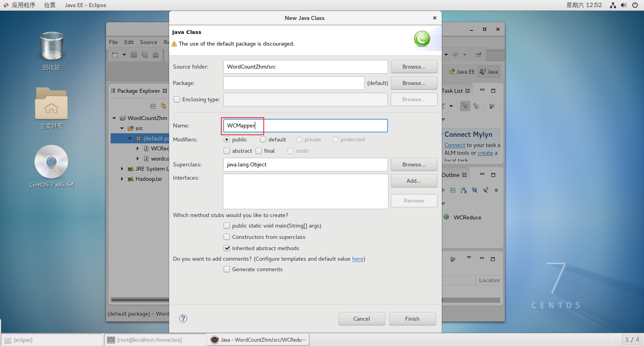This screenshot has width=644, height=346.
Task: Click the green Hide Non-Public icon in Outline
Action: (x=496, y=190)
